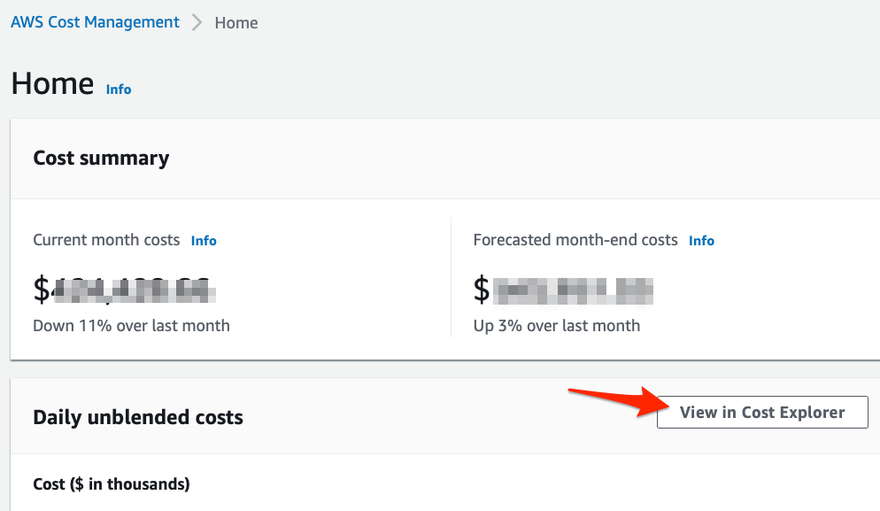The image size is (880, 511).
Task: Click the breadcrumb chevron separator
Action: 197,23
